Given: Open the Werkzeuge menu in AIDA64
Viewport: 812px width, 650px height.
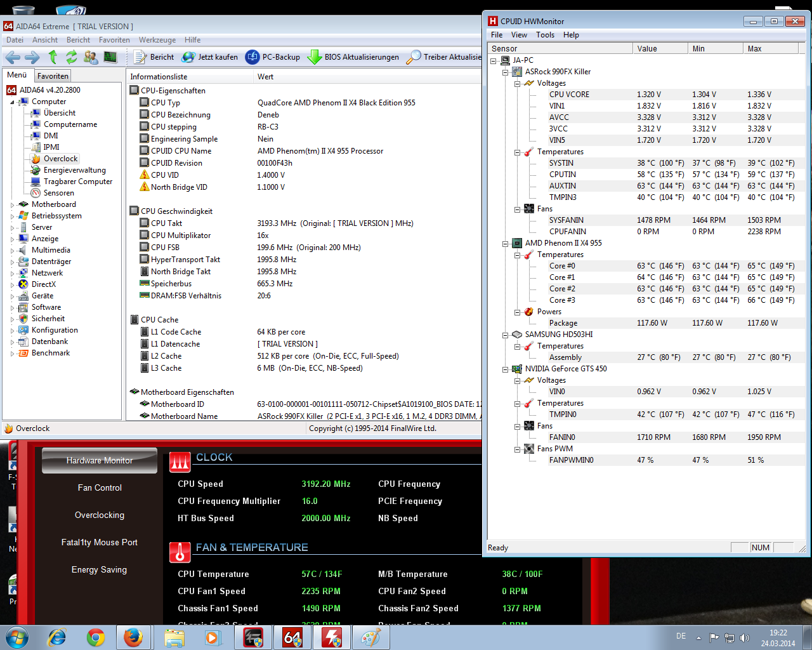Looking at the screenshot, I should click(157, 40).
